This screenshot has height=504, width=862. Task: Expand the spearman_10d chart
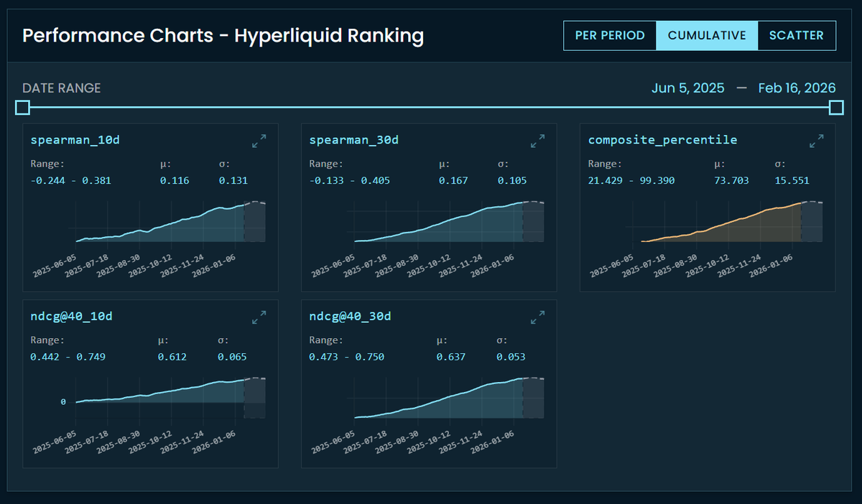coord(259,141)
